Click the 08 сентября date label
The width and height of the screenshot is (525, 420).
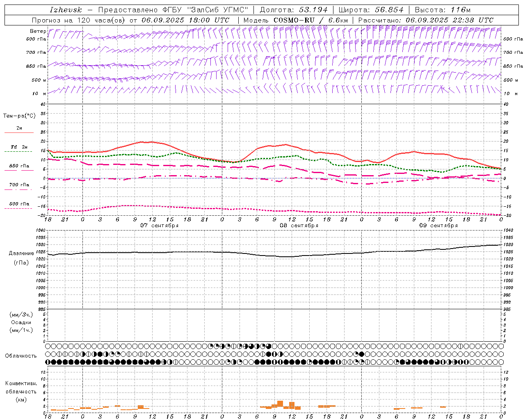tap(299, 226)
